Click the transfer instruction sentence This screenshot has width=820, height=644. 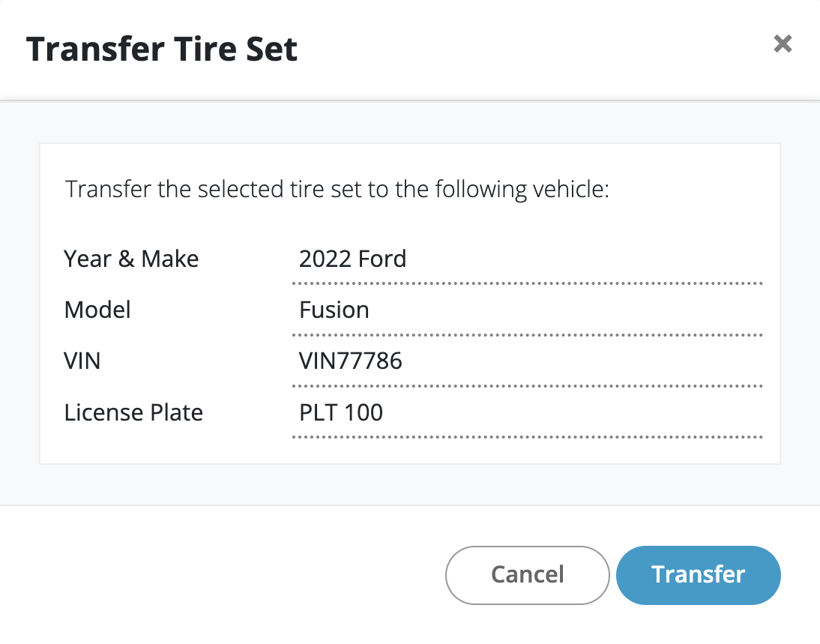337,190
